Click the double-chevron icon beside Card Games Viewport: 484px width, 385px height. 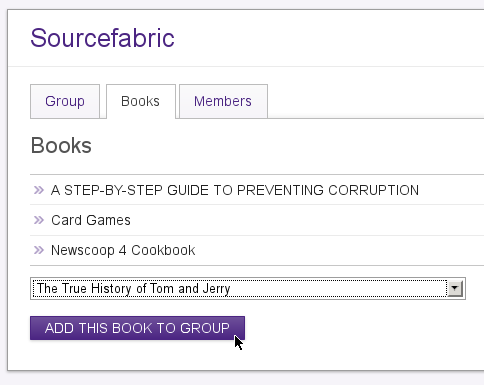click(39, 220)
